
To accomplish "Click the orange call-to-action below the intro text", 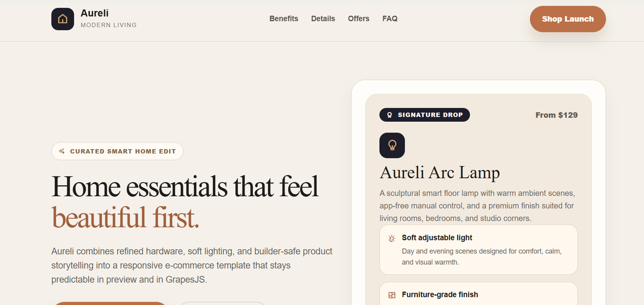I will click(110, 303).
